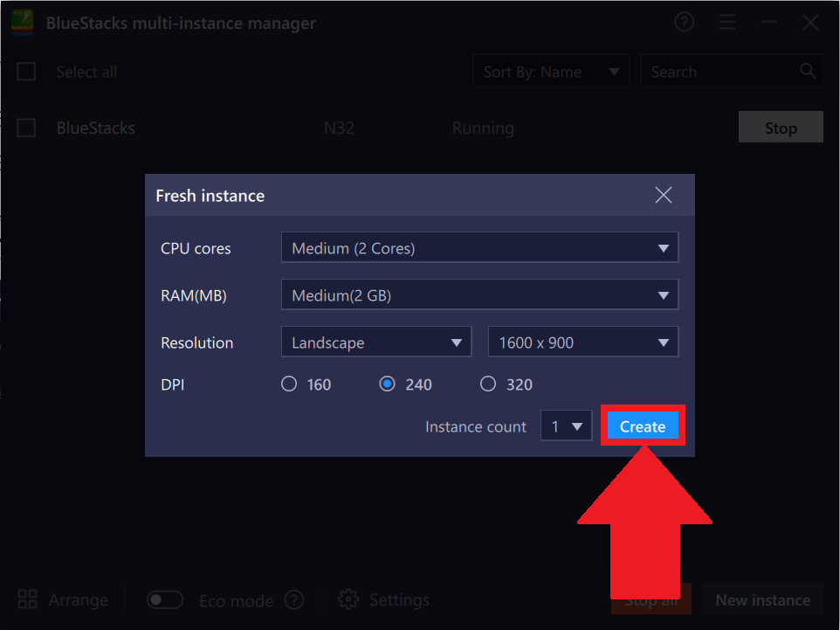Screen dimensions: 840x630
Task: Select the 320 DPI radio button
Action: (488, 384)
